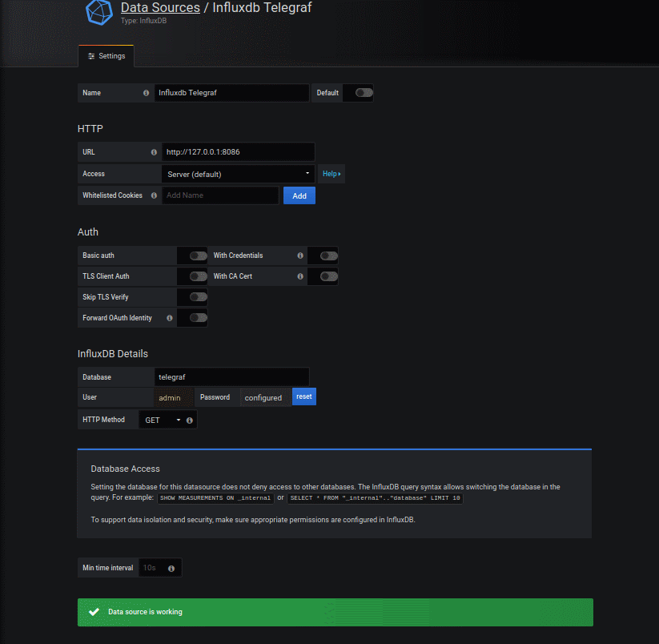Click the info icon next to URL
659x644 pixels.
pos(154,152)
